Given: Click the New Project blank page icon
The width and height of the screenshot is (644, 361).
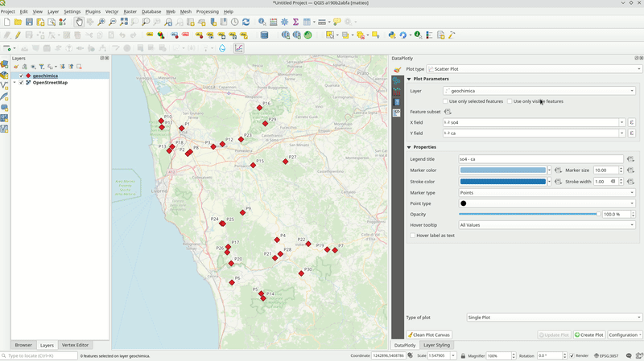Looking at the screenshot, I should [x=6, y=23].
